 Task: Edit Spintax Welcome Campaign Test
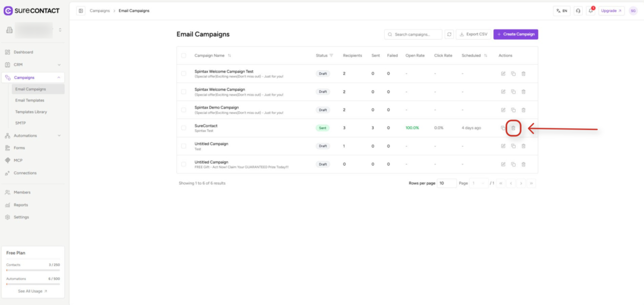pos(503,74)
